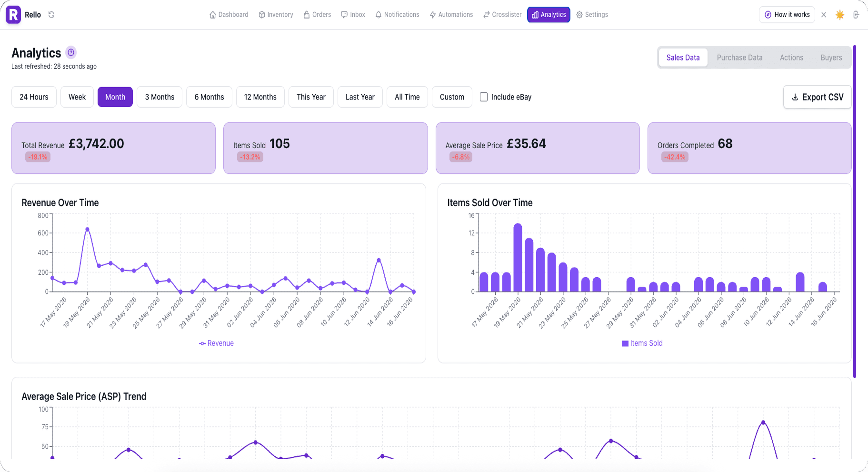Open the Orders page
The width and height of the screenshot is (868, 472).
tap(317, 15)
